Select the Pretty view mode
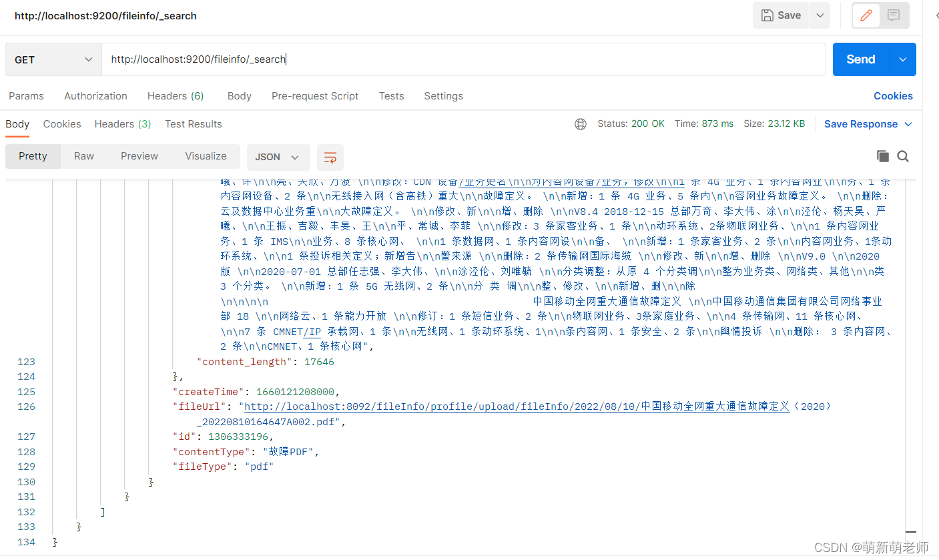The height and width of the screenshot is (560, 939). click(33, 156)
